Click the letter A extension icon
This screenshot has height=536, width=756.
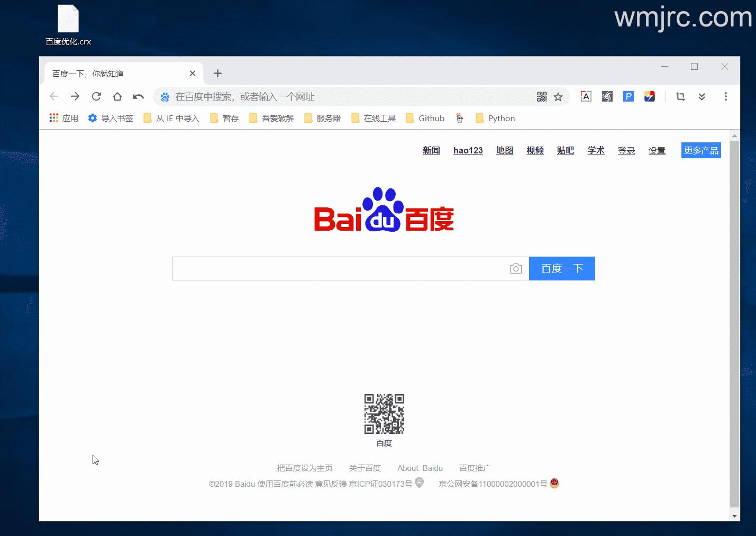(x=586, y=96)
